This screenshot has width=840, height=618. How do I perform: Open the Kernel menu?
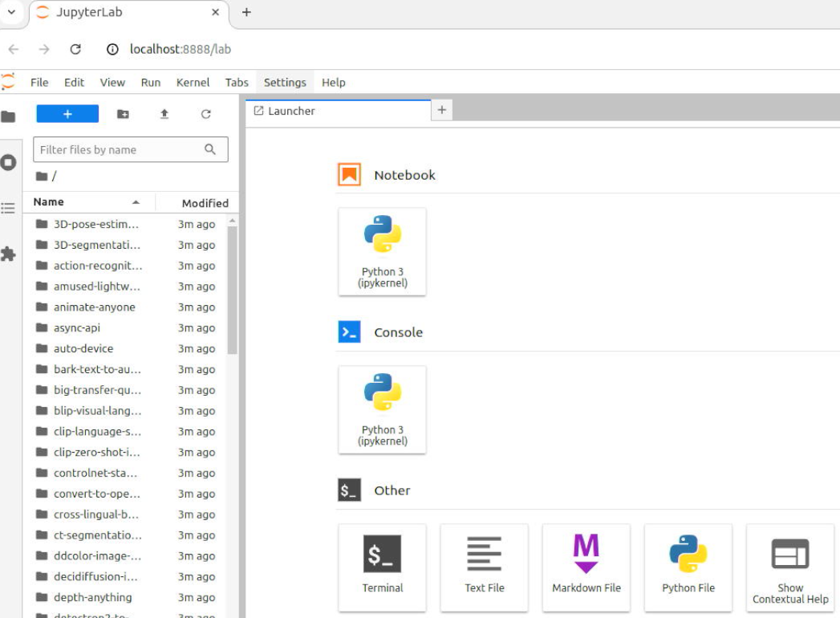click(x=193, y=82)
